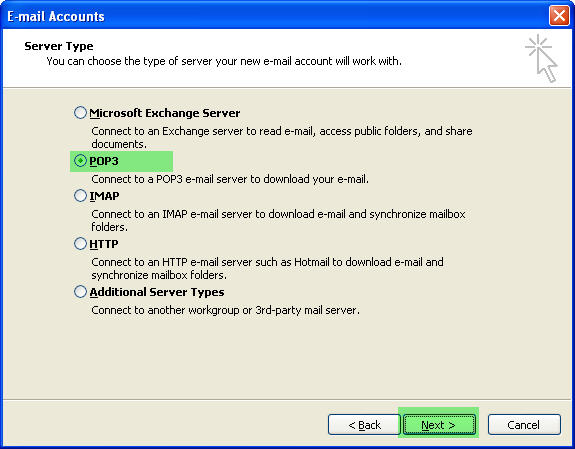Image resolution: width=575 pixels, height=449 pixels.
Task: Select the Additional Server Types radio button
Action: [x=80, y=292]
